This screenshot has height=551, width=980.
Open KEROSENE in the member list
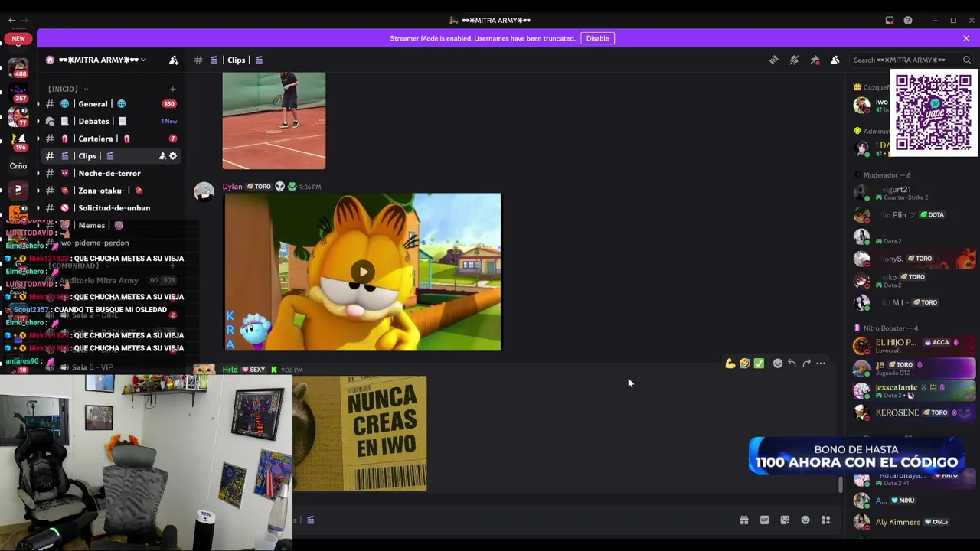click(915, 412)
